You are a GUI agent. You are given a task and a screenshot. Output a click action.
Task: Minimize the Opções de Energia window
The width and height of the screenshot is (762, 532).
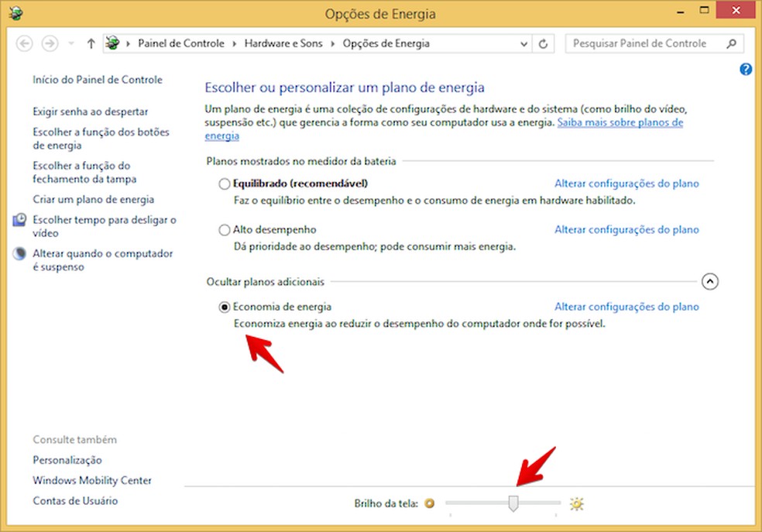pyautogui.click(x=681, y=11)
